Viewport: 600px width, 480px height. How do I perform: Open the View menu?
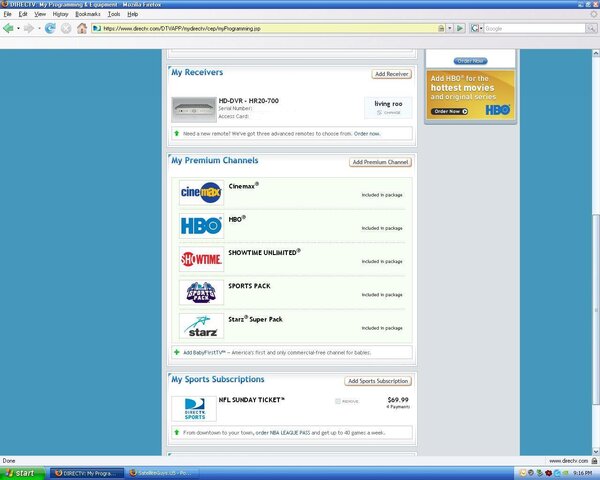coord(40,14)
